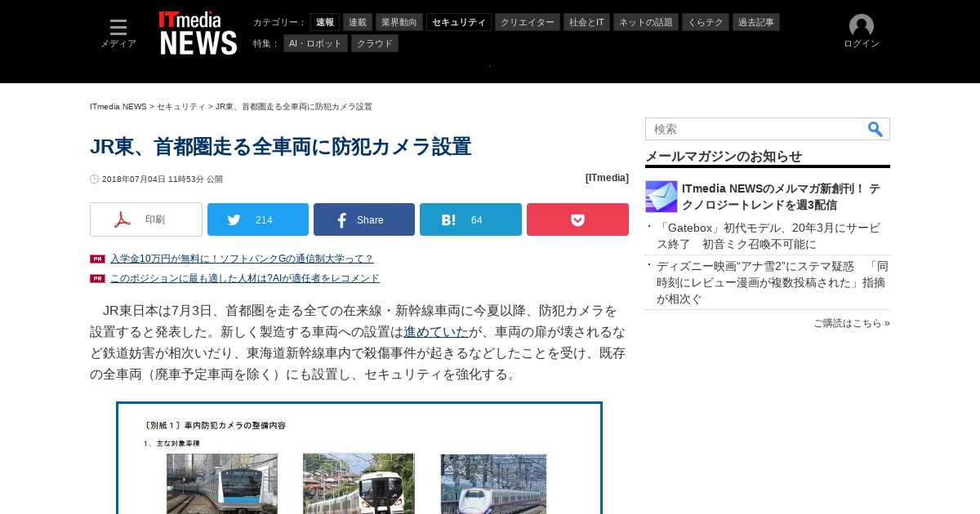Screen dimensions: 980x514
Task: Open the 車内防犯カメラ document image
Action: (359, 458)
